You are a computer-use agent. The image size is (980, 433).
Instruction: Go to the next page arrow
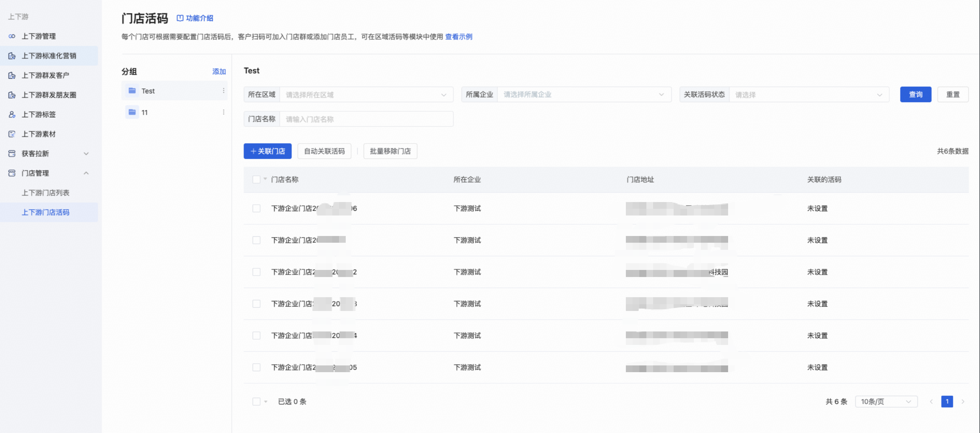pos(963,401)
